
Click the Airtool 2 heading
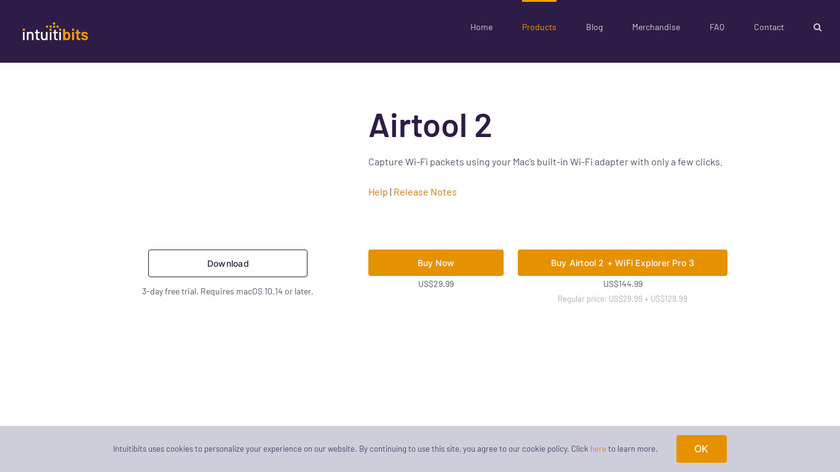pyautogui.click(x=430, y=125)
